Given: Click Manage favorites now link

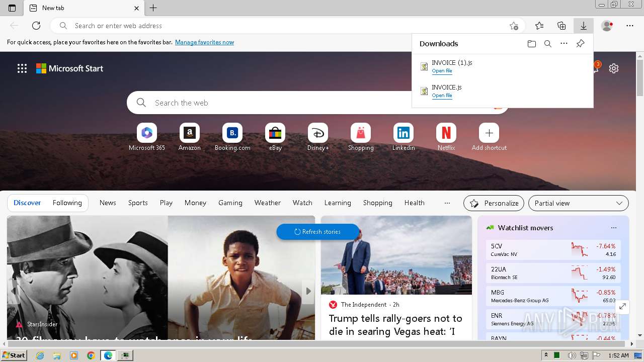Looking at the screenshot, I should pyautogui.click(x=204, y=42).
